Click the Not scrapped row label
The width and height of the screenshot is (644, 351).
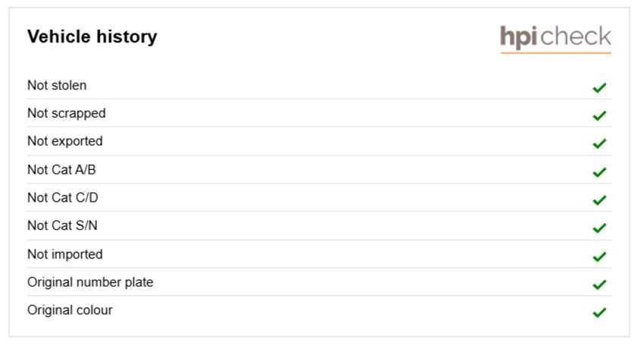coord(67,114)
